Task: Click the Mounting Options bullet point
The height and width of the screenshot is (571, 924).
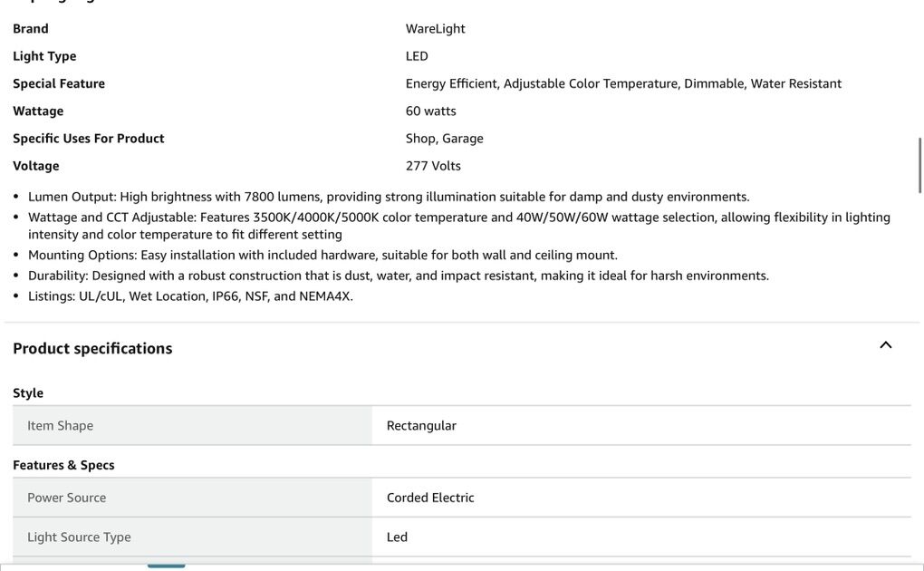Action: point(322,255)
